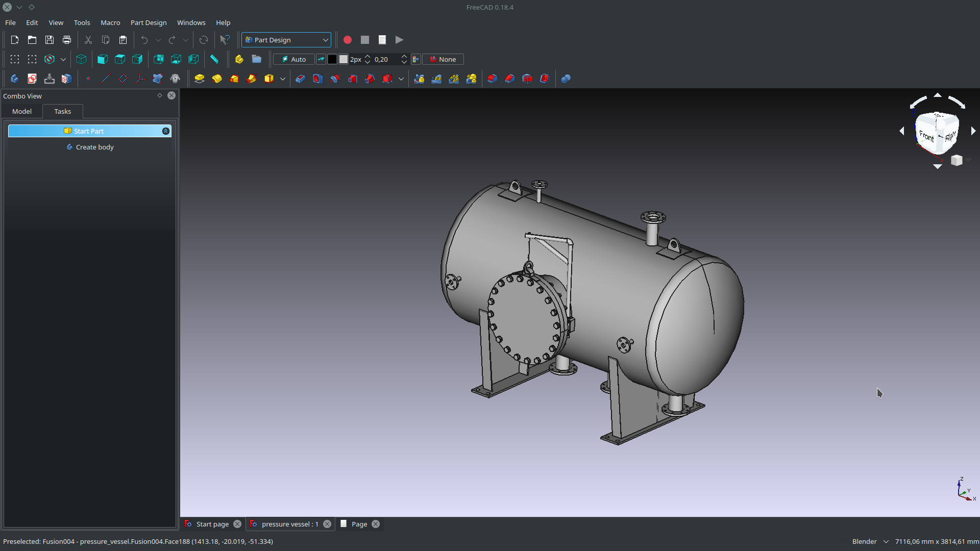Viewport: 980px width, 551px height.
Task: Open the Boolean operation tool
Action: tap(566, 79)
